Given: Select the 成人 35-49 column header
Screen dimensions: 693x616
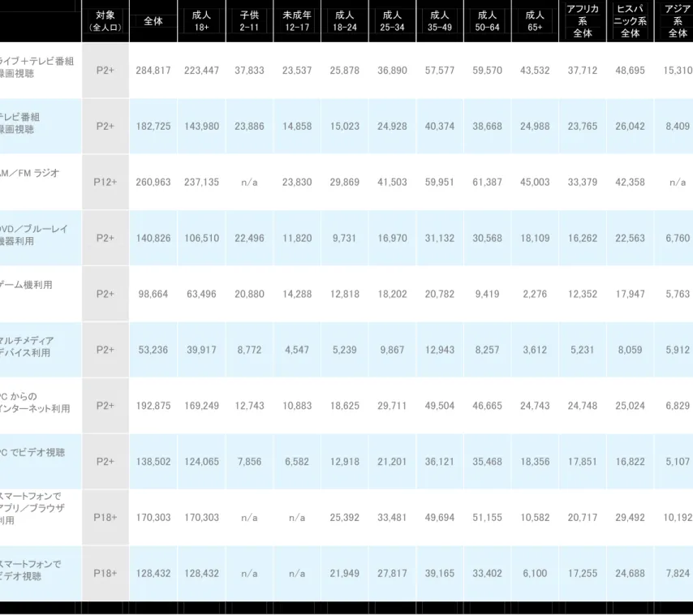Looking at the screenshot, I should click(440, 21).
